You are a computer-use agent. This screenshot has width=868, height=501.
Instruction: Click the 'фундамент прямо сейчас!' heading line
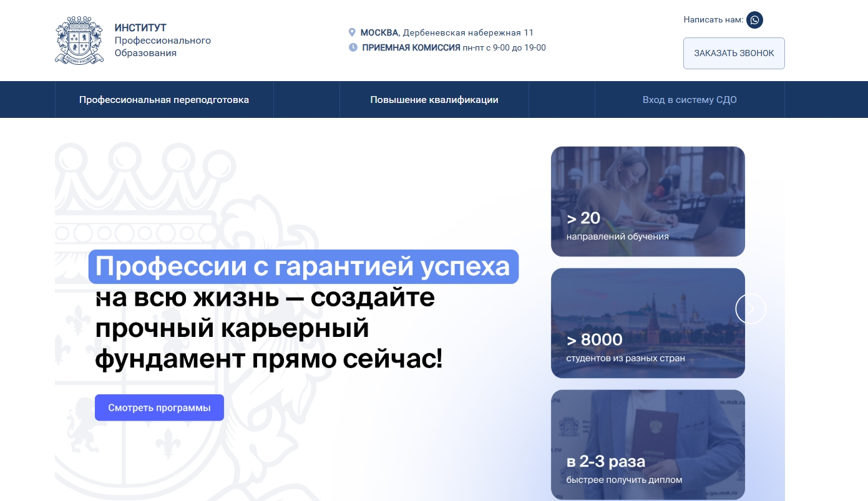click(268, 359)
